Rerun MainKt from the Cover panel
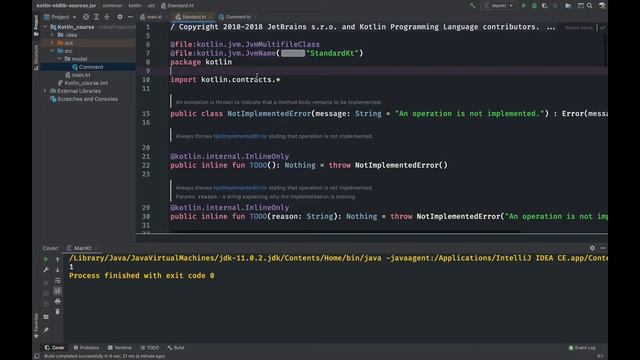 click(46, 259)
